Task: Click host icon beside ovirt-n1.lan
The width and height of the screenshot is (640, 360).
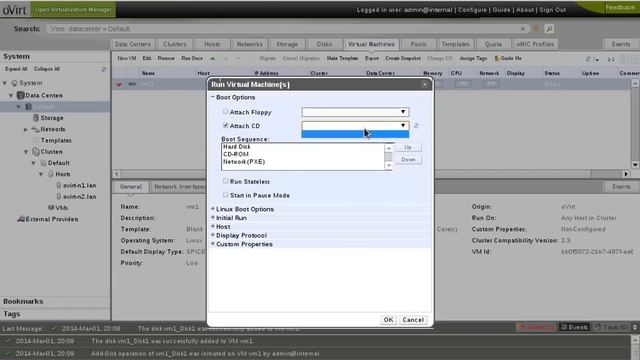Action: click(59, 185)
